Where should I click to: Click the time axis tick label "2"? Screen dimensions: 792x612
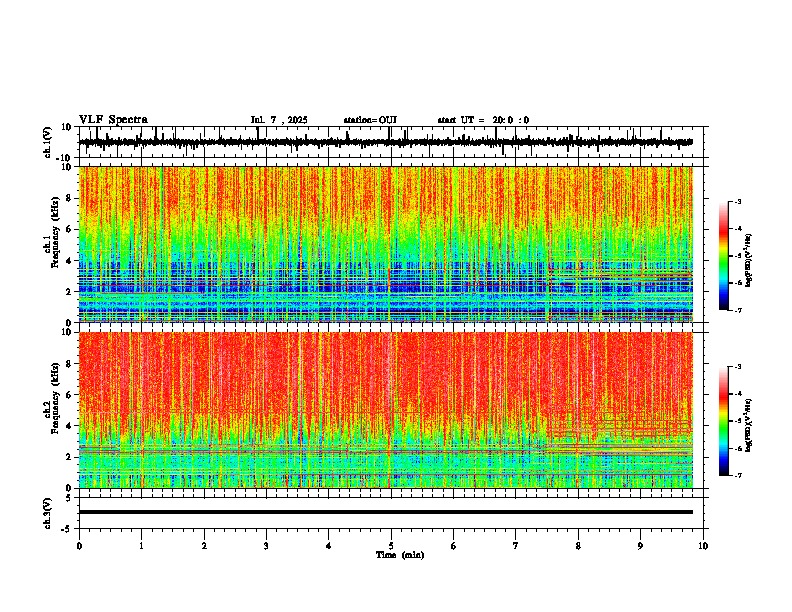tap(204, 546)
